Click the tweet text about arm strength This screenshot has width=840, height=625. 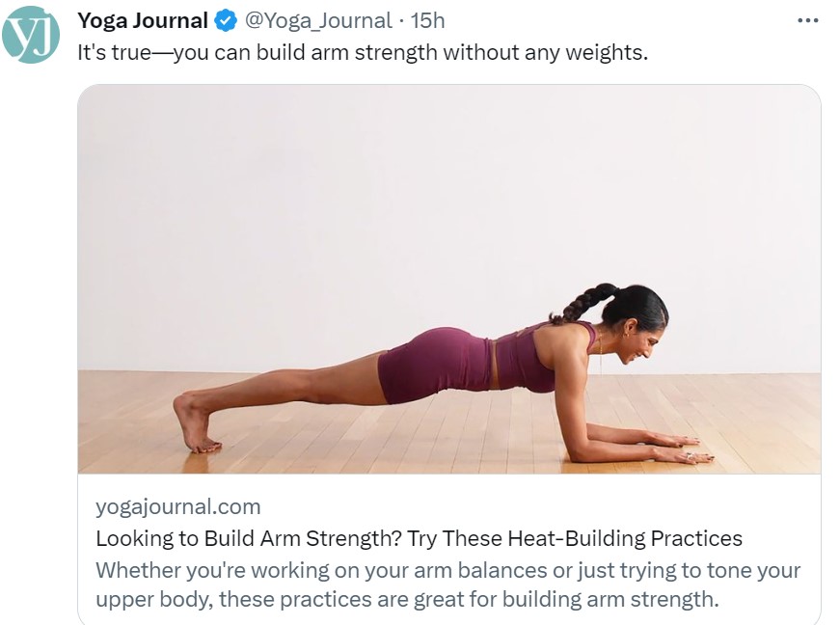(x=362, y=52)
